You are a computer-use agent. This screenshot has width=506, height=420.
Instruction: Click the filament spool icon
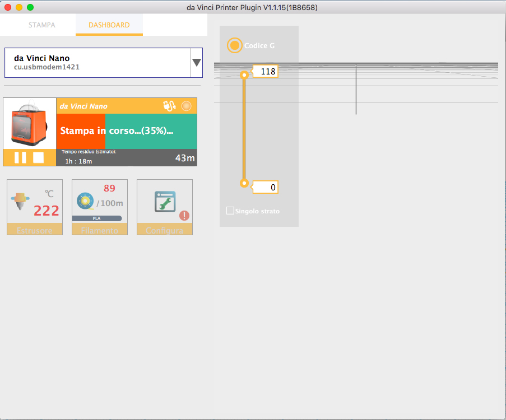point(86,201)
